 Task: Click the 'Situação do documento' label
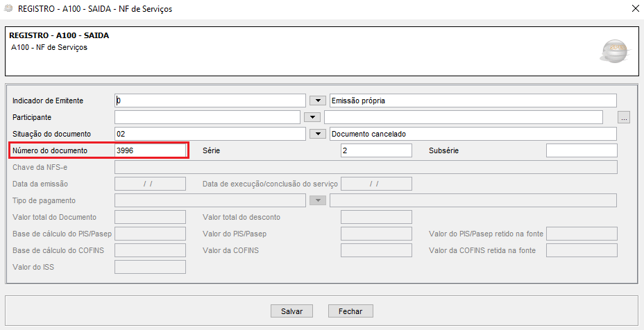pyautogui.click(x=52, y=134)
